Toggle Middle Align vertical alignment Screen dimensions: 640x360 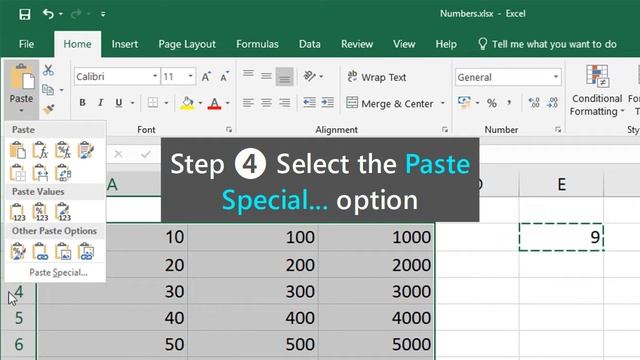[266, 76]
